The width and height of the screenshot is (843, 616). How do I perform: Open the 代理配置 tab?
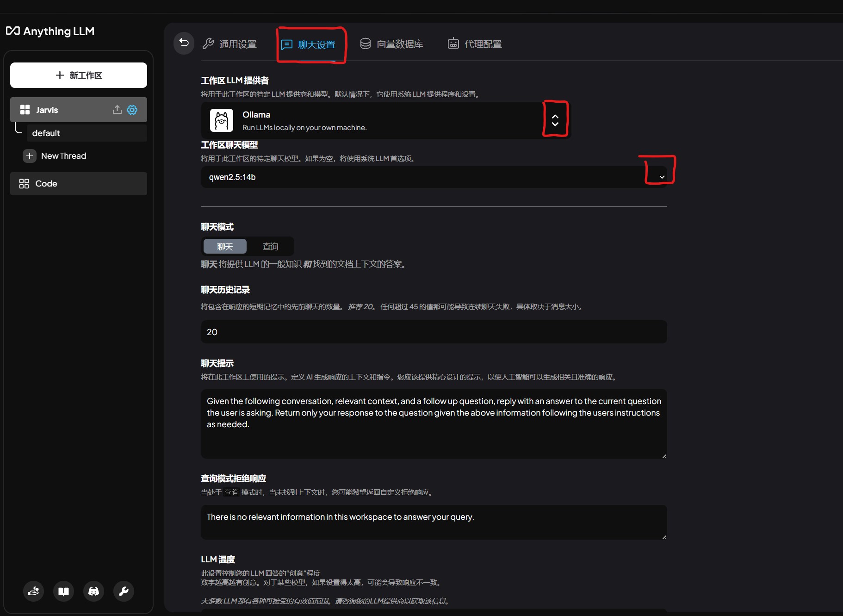(475, 44)
